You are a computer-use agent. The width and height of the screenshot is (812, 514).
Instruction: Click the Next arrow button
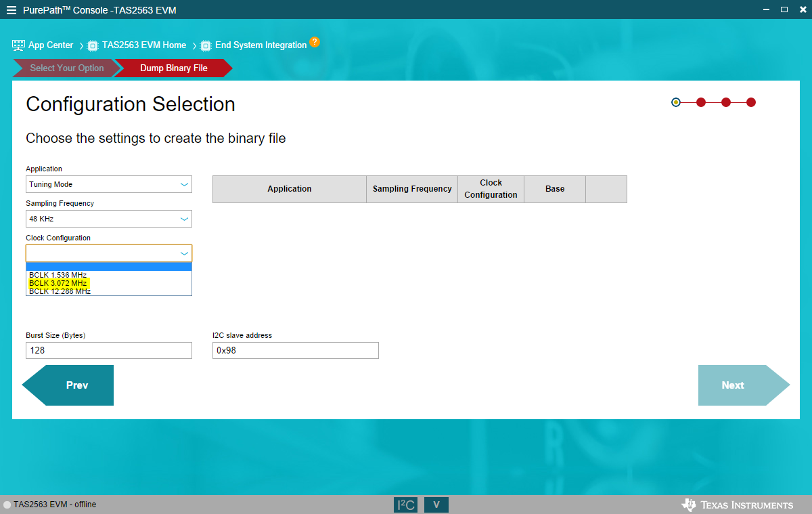(744, 385)
